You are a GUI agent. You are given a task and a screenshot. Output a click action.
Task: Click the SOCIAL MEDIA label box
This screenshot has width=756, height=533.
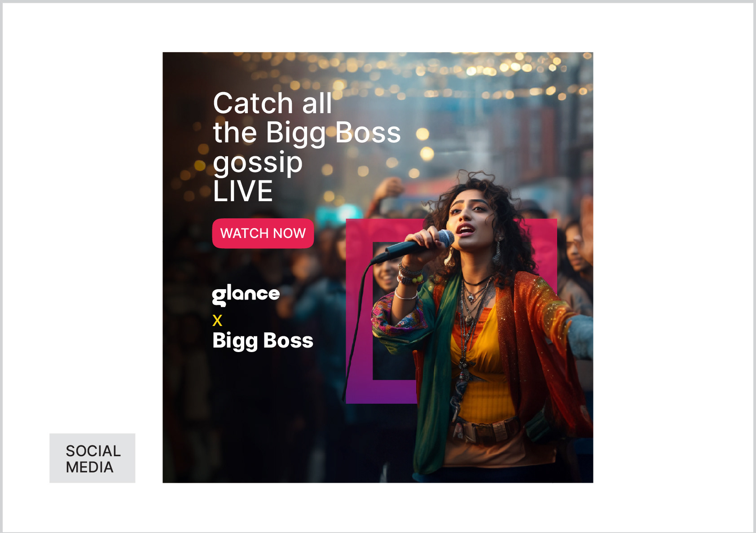pos(92,458)
